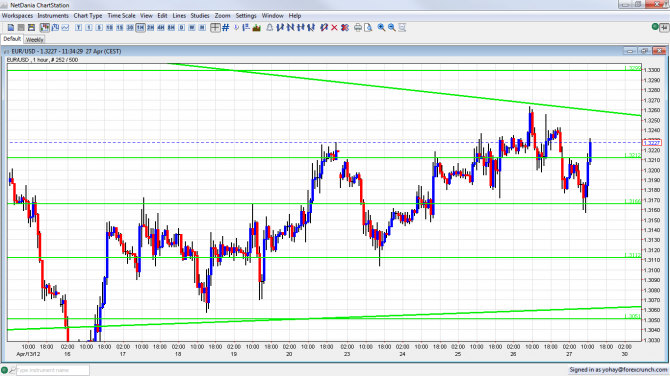
Task: Open the Time Scale menu
Action: pos(121,16)
